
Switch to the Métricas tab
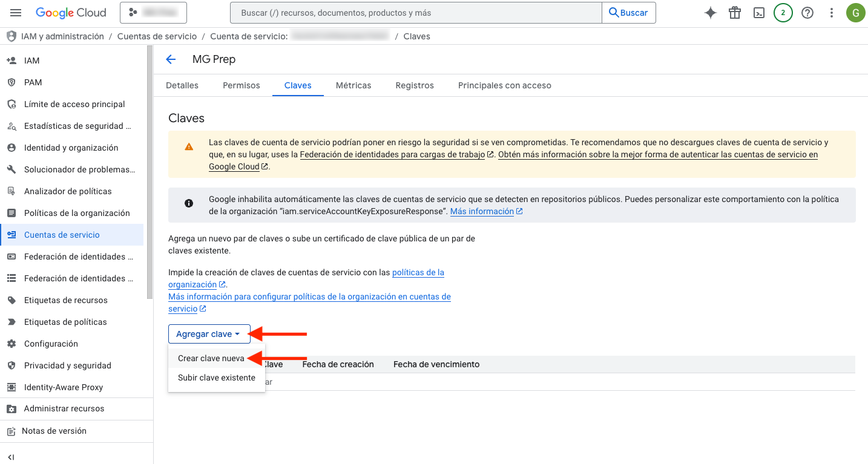point(353,85)
